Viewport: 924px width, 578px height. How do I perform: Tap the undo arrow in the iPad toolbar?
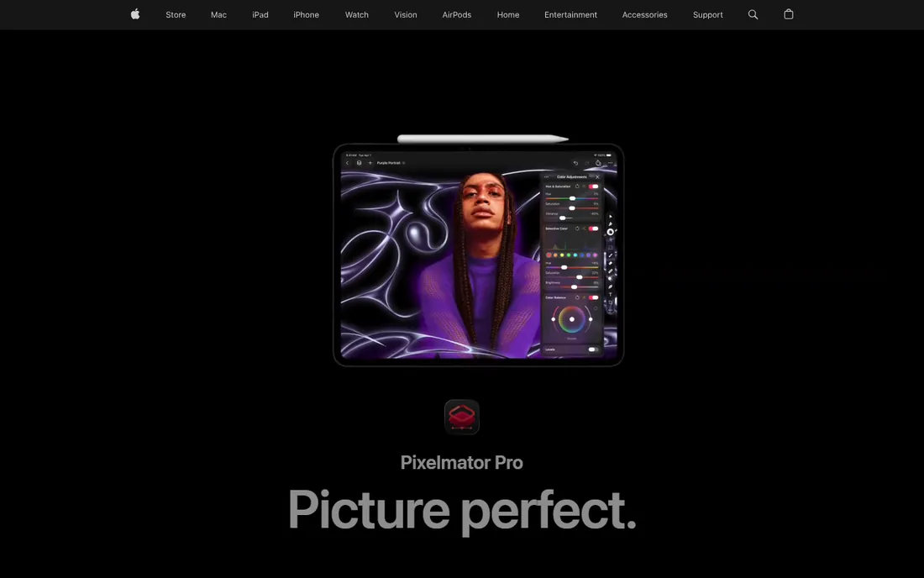[575, 163]
